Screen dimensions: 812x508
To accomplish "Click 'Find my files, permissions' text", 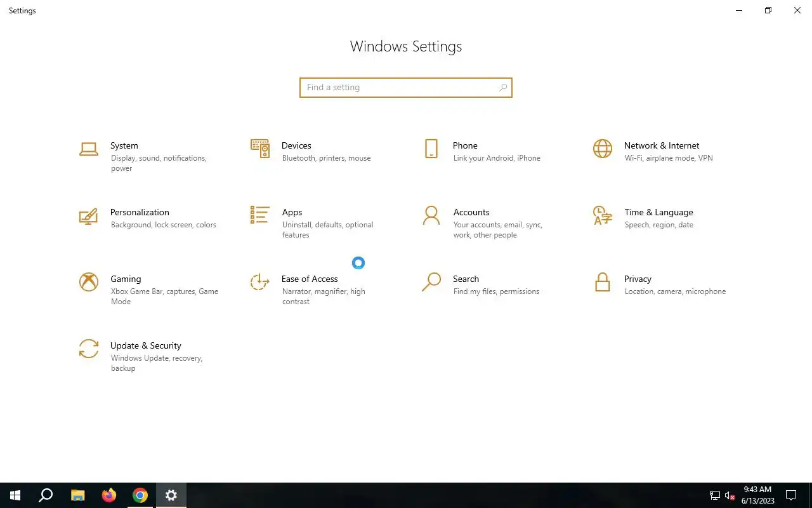I will (496, 291).
